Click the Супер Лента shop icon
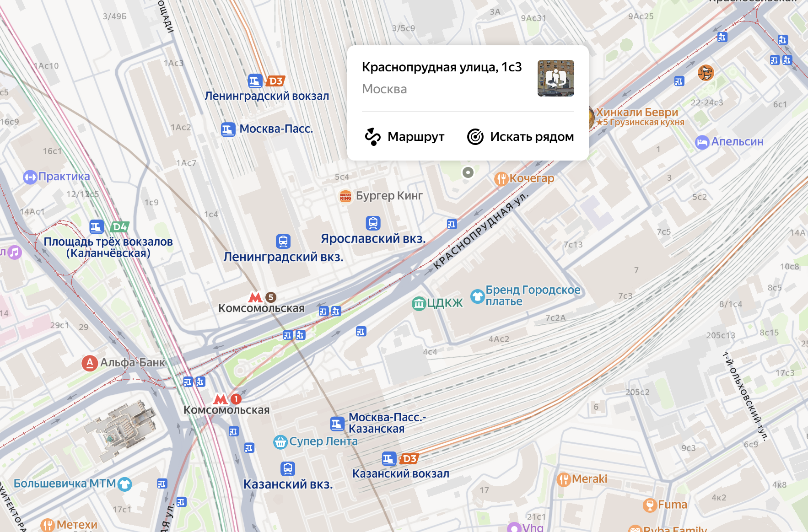Screen dimensions: 808x532 [280, 442]
